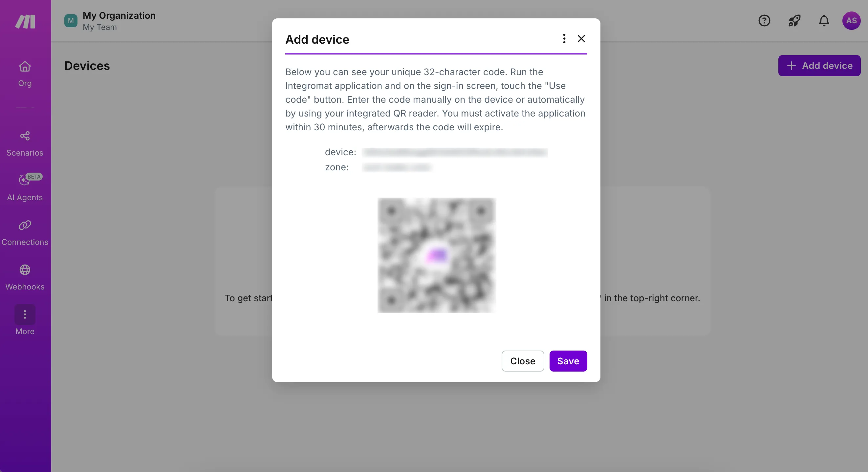The image size is (868, 472).
Task: Save the new device
Action: click(568, 361)
